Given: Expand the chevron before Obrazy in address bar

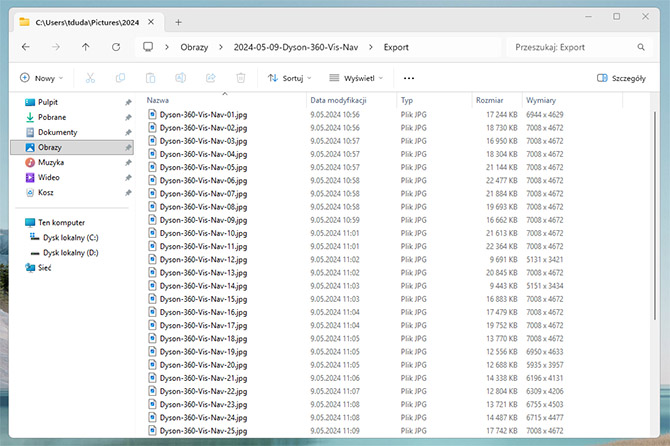Looking at the screenshot, I should click(167, 47).
